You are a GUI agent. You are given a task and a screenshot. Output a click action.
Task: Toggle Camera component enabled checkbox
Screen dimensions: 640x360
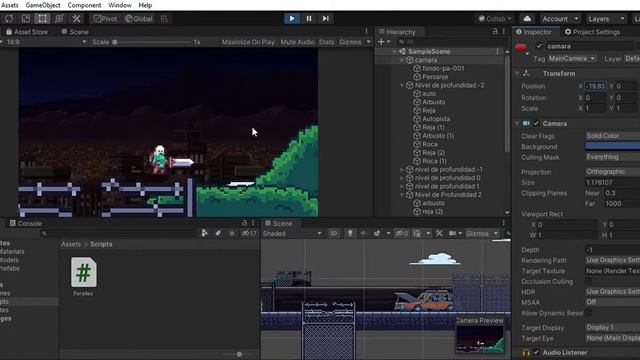[536, 123]
